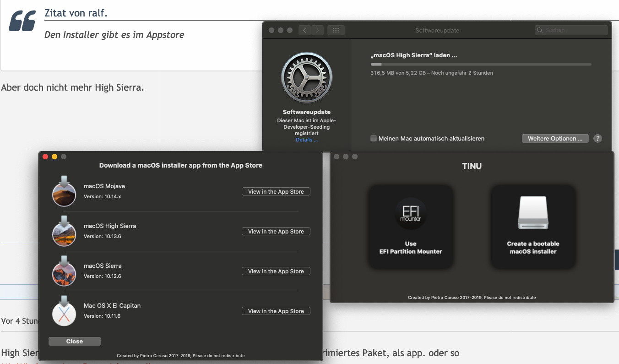Close the installer download dialog

point(75,341)
